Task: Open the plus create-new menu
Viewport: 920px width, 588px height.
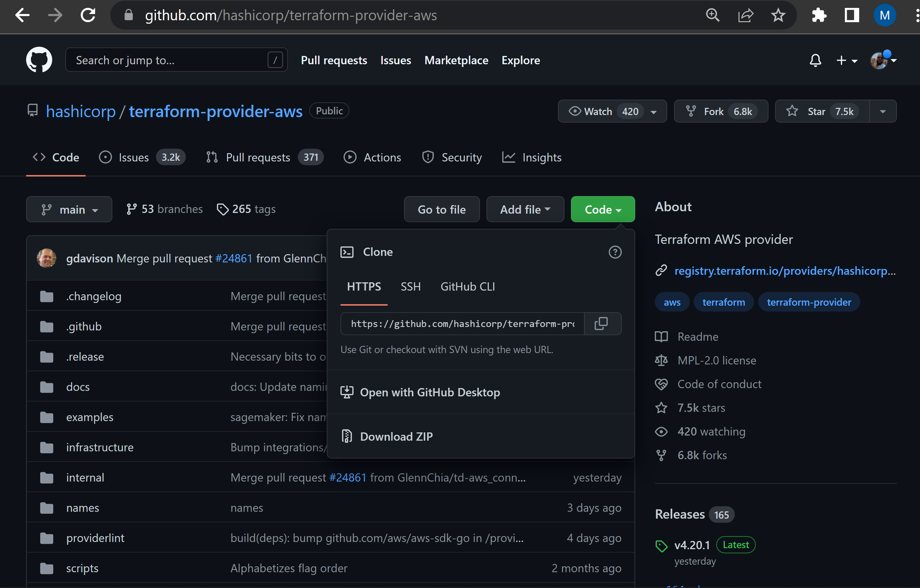Action: click(x=846, y=60)
